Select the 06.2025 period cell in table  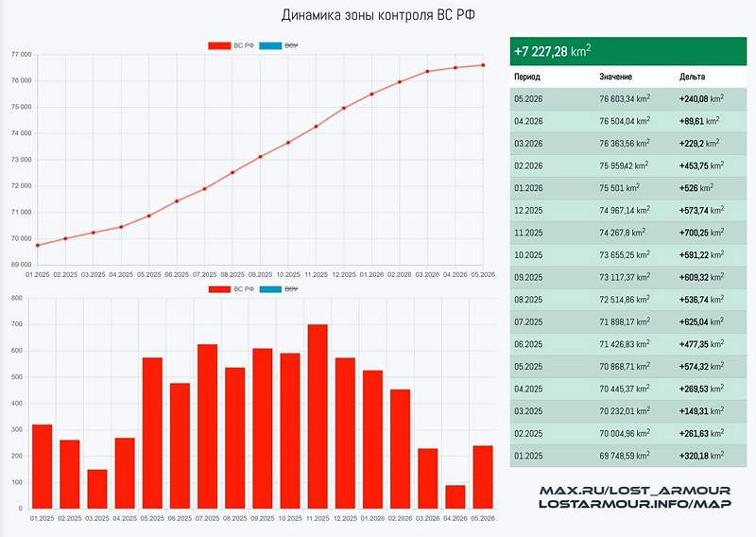(528, 344)
